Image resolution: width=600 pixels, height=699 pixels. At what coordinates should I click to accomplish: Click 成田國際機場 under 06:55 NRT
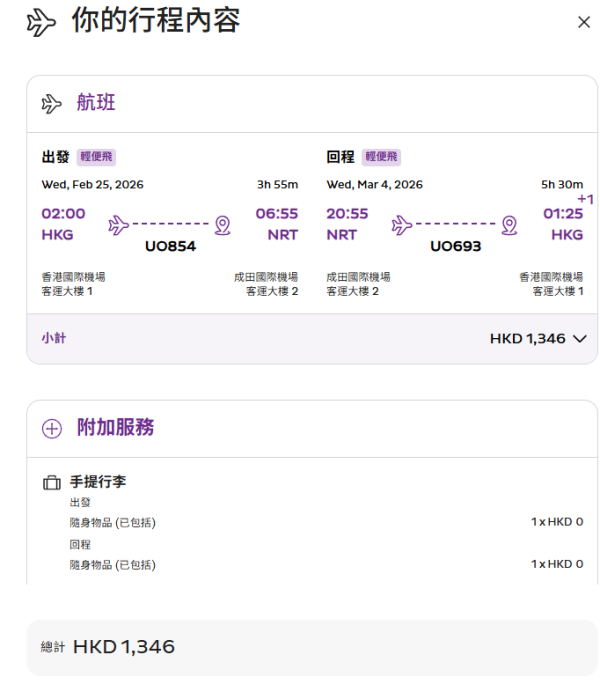click(x=266, y=277)
